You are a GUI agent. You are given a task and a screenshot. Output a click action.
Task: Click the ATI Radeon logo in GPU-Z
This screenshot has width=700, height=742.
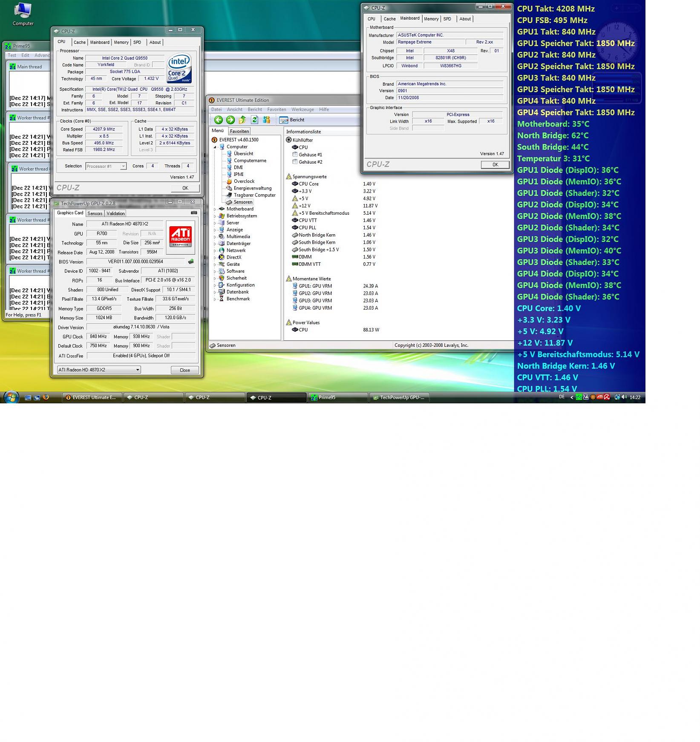click(x=181, y=237)
